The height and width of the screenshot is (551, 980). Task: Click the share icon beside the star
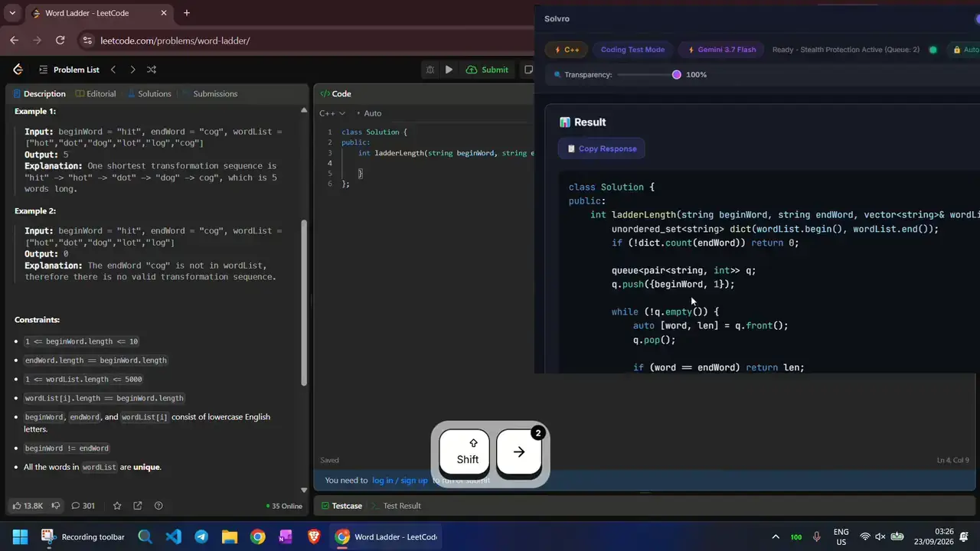coord(138,506)
